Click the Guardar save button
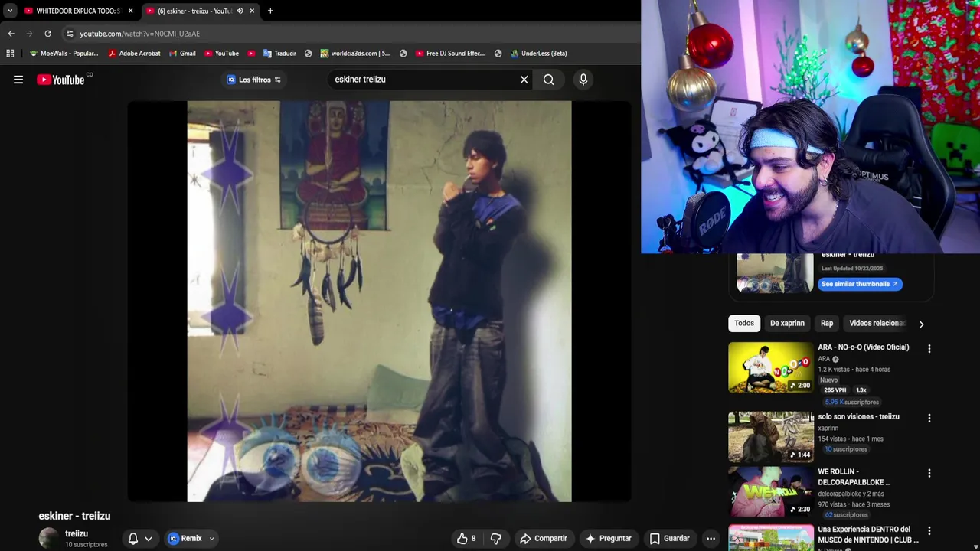The image size is (980, 551). click(x=670, y=539)
